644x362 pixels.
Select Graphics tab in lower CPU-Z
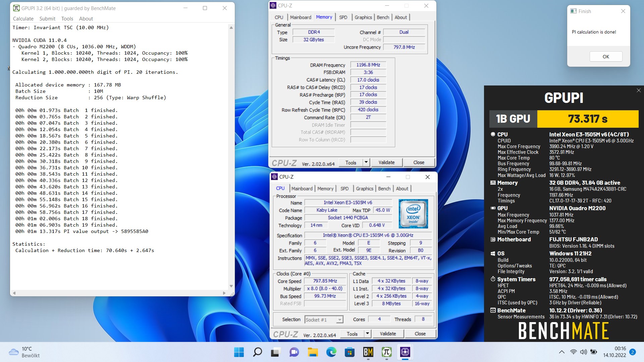(365, 189)
